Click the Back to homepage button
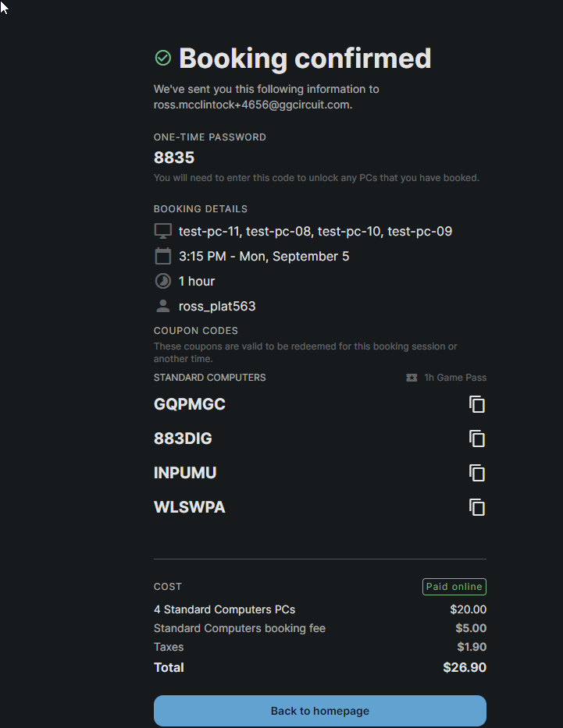The height and width of the screenshot is (728, 563). 319,711
